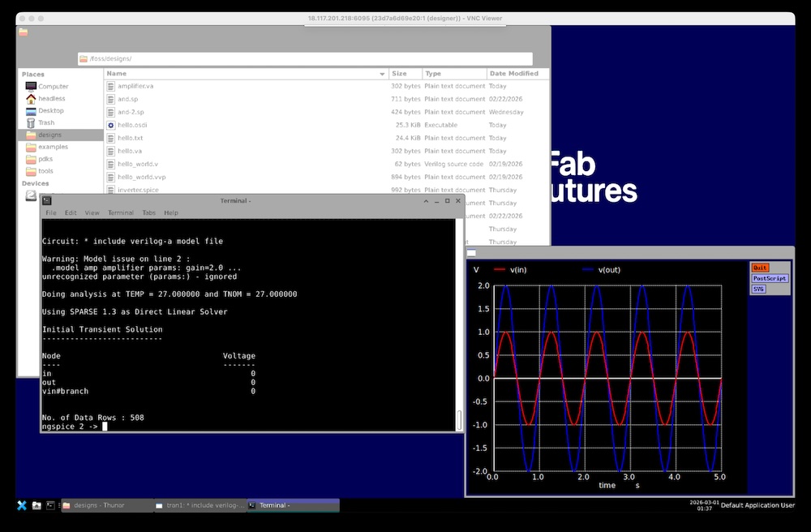Image resolution: width=811 pixels, height=532 pixels.
Task: Open the Trash in Places sidebar
Action: [x=46, y=122]
